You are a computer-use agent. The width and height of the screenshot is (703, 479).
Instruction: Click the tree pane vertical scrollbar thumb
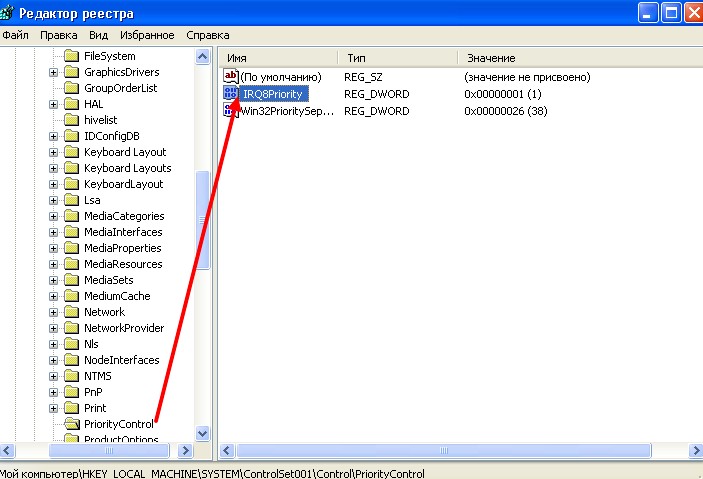203,220
